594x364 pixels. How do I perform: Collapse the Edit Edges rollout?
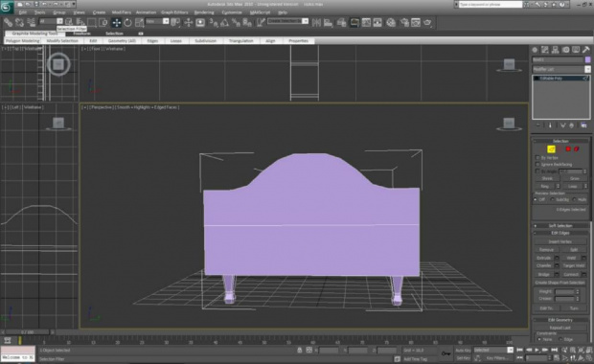click(560, 233)
